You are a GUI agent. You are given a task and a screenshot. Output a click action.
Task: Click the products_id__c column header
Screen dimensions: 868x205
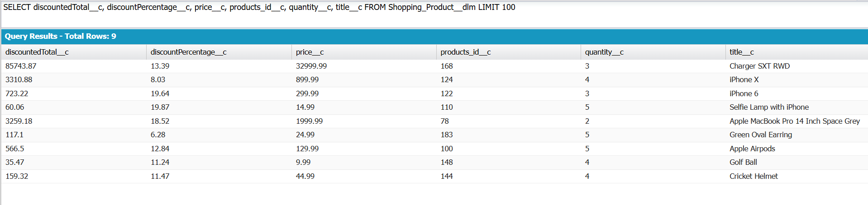pos(466,52)
